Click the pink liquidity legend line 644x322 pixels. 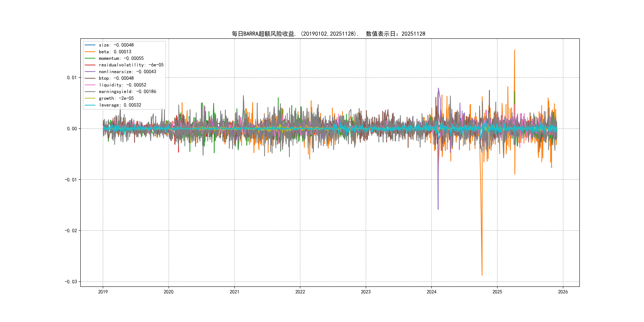point(90,85)
